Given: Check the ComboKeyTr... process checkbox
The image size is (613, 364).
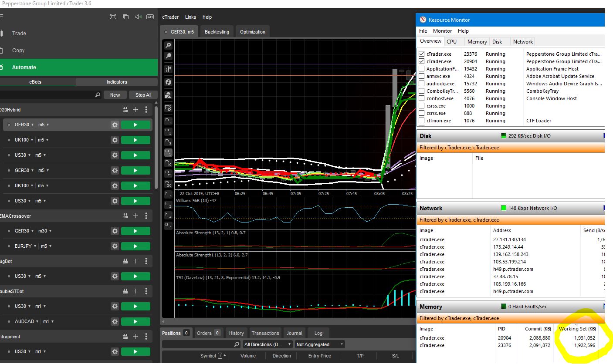Looking at the screenshot, I should pos(421,91).
